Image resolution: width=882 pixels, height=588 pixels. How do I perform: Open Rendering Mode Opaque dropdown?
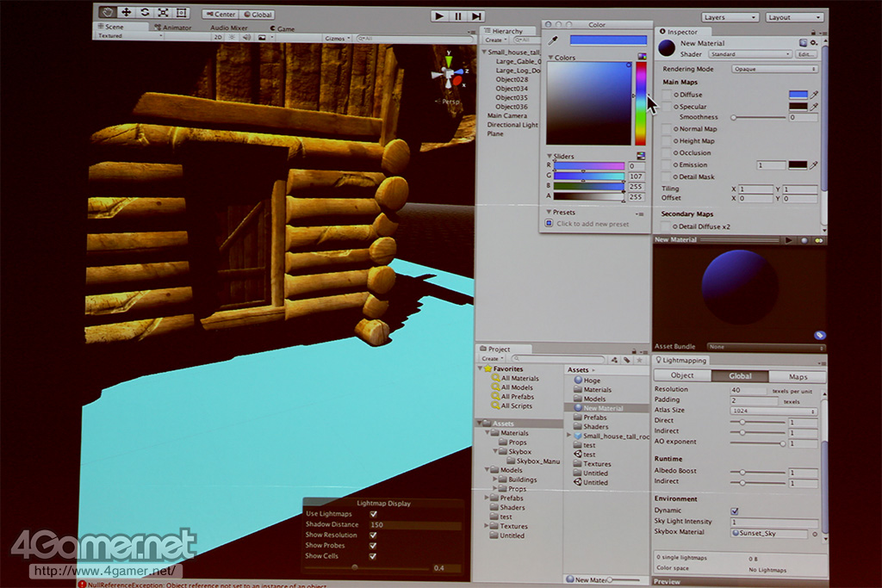point(774,69)
